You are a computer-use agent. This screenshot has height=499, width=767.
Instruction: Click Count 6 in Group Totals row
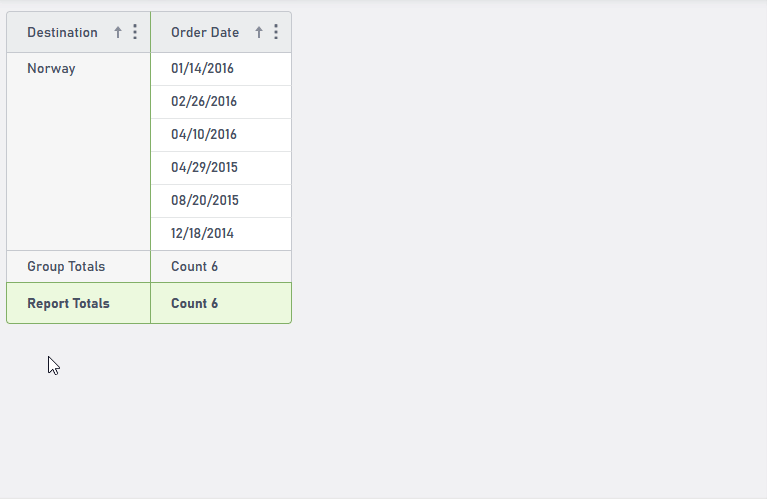pos(194,267)
